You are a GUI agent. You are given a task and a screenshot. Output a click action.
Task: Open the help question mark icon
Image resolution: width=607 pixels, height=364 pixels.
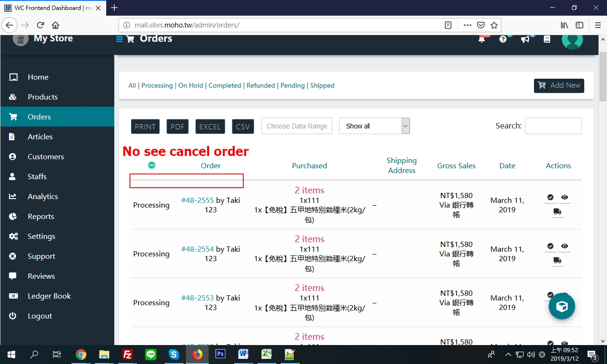click(x=503, y=39)
